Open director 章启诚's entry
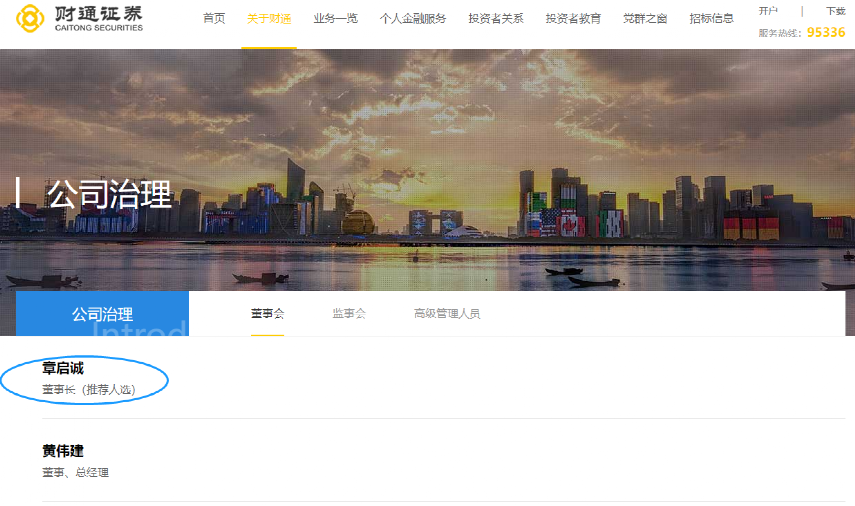The image size is (855, 506). click(63, 369)
